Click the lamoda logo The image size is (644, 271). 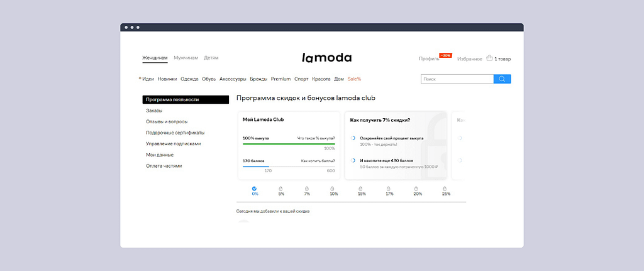tap(327, 57)
